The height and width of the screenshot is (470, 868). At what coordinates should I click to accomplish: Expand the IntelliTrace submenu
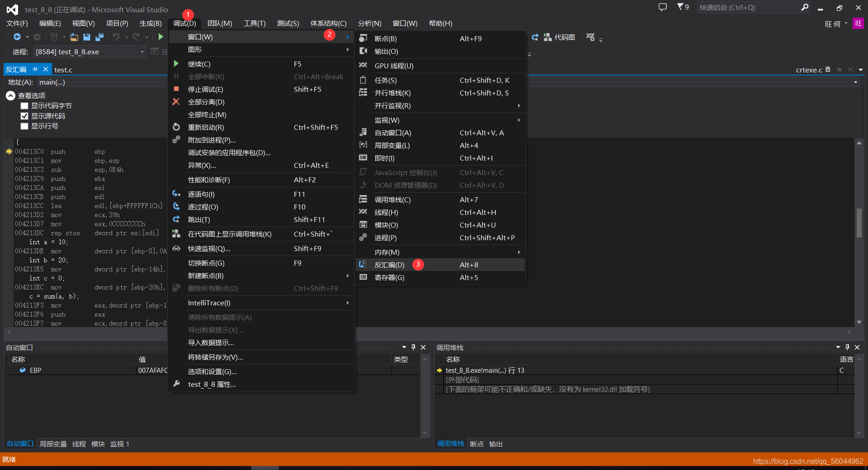261,303
